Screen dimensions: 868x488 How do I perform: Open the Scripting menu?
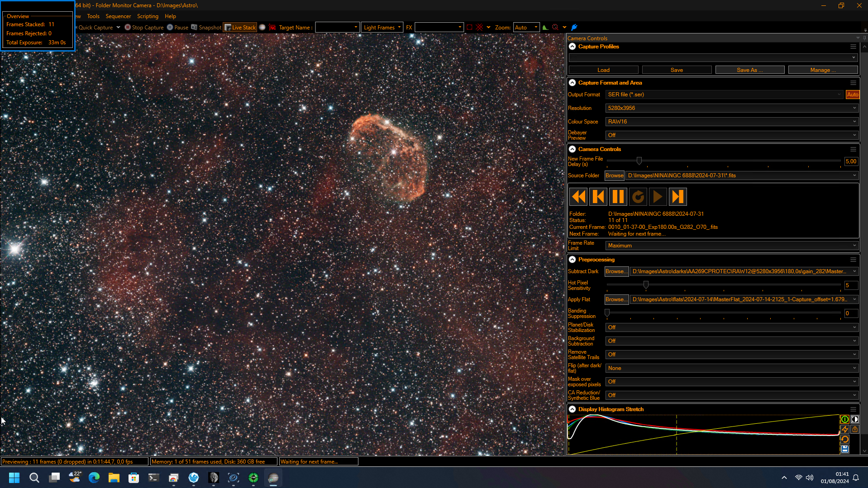[148, 16]
